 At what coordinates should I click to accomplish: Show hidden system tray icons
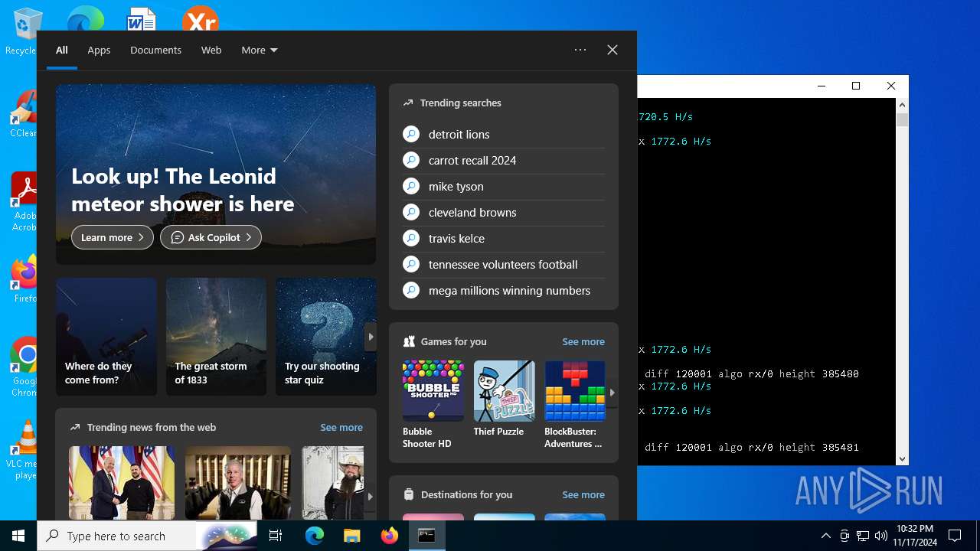(825, 536)
